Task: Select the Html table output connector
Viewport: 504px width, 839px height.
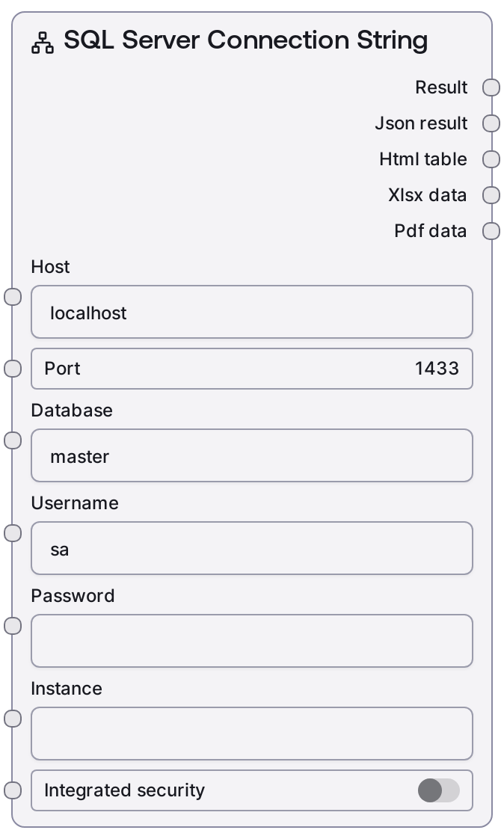Action: pos(491,159)
